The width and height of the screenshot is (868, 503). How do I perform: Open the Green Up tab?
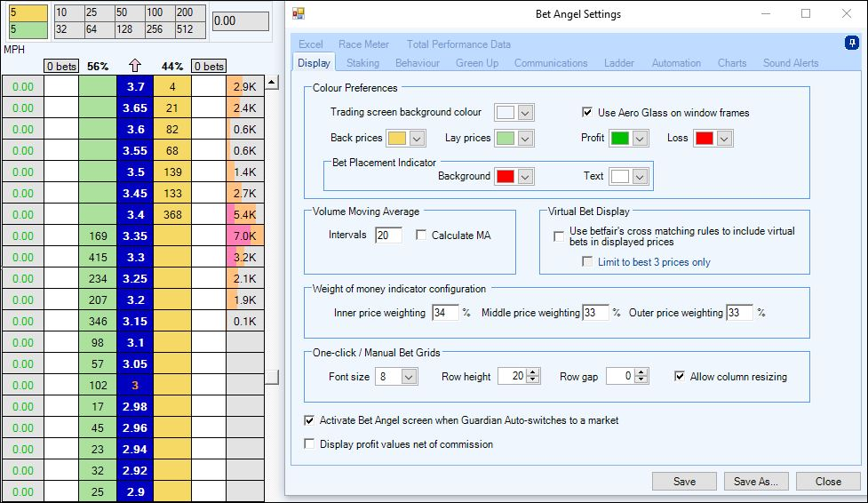(x=477, y=63)
